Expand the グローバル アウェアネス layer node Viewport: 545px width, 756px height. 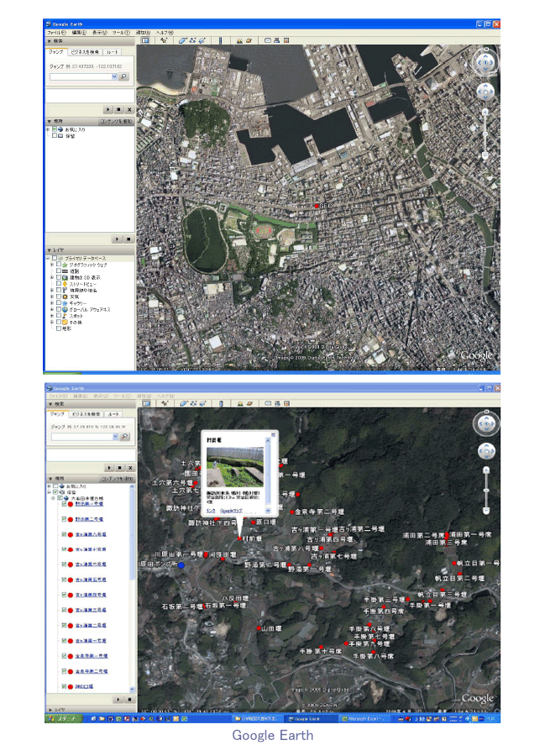pos(52,309)
